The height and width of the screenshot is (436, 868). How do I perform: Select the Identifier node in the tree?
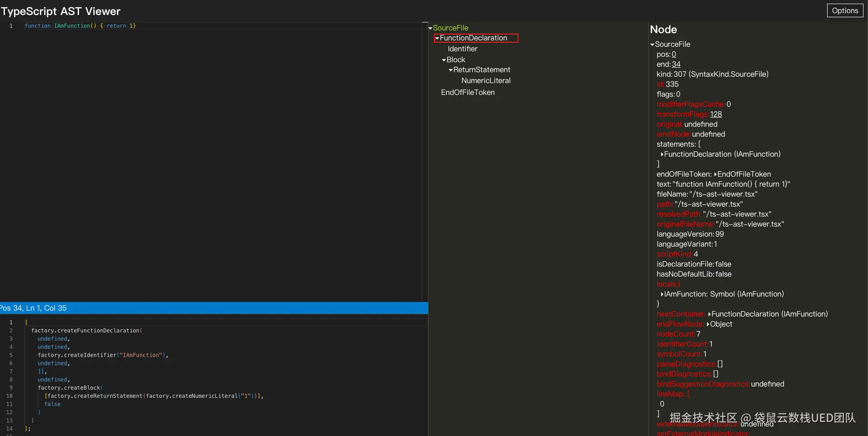[463, 49]
